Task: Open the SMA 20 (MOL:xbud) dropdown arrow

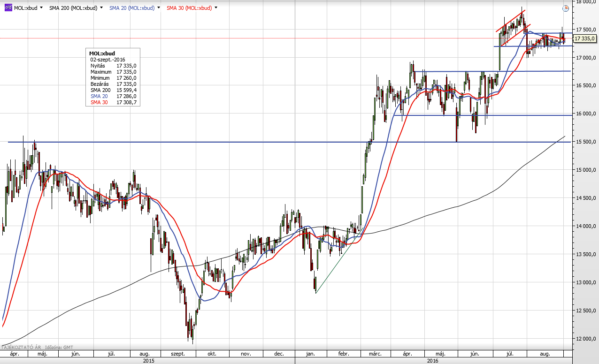Action: (x=159, y=8)
